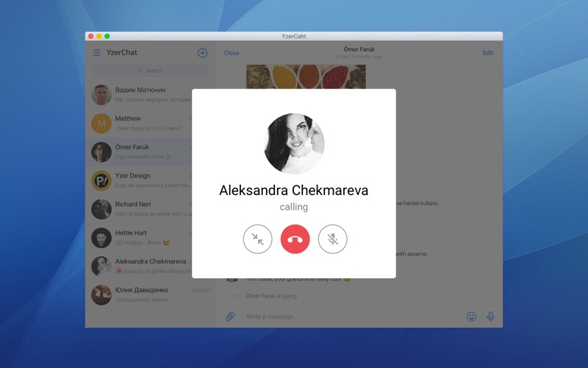
Task: Click the Yzer Design P! avatar
Action: click(101, 180)
